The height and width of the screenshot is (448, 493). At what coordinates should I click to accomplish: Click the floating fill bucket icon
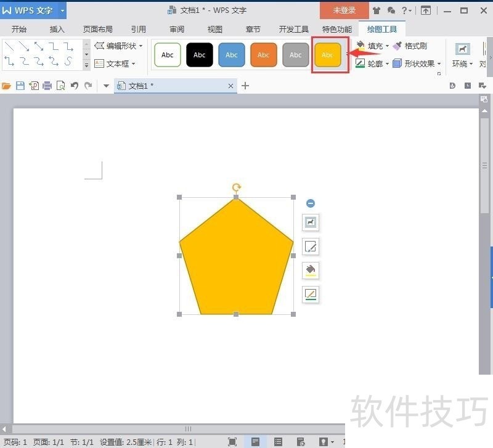311,271
